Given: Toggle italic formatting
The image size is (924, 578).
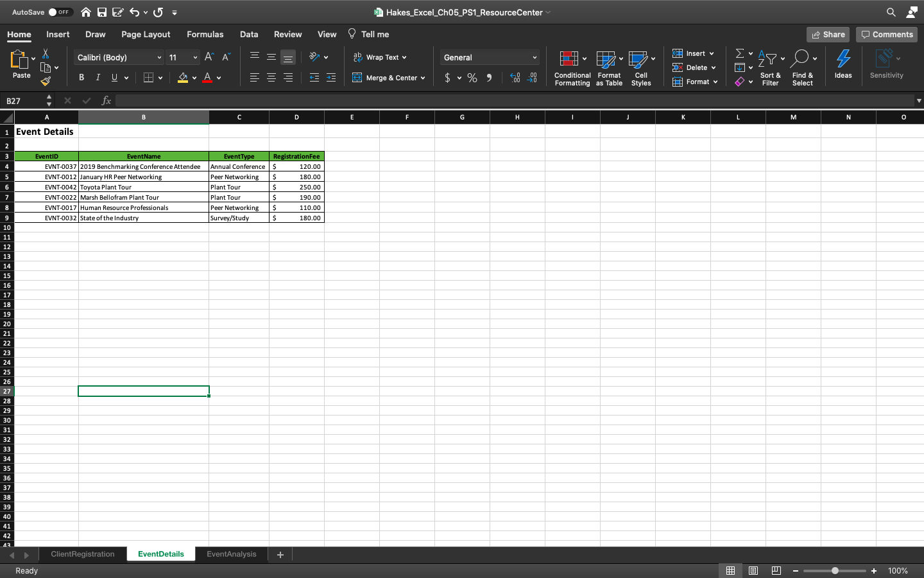Looking at the screenshot, I should tap(98, 77).
